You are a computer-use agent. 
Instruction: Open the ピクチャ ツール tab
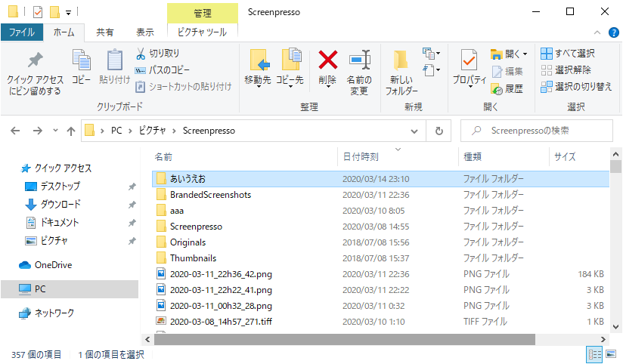pos(202,32)
